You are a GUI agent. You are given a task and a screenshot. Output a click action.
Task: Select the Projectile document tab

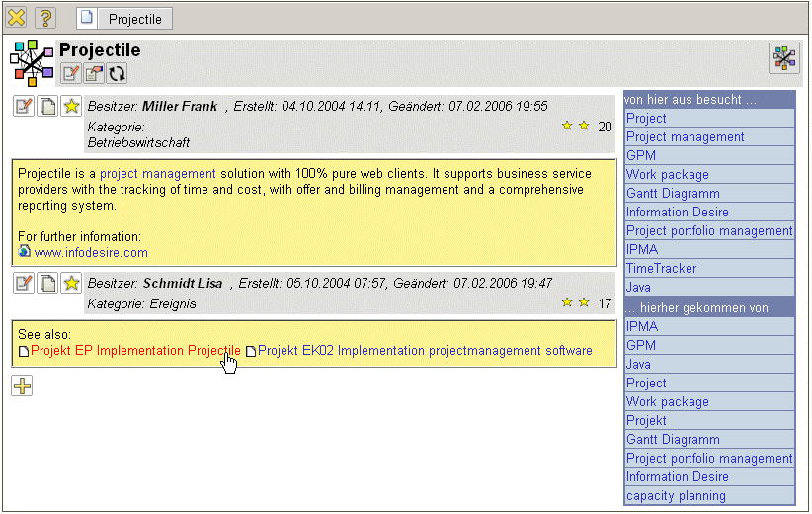124,19
